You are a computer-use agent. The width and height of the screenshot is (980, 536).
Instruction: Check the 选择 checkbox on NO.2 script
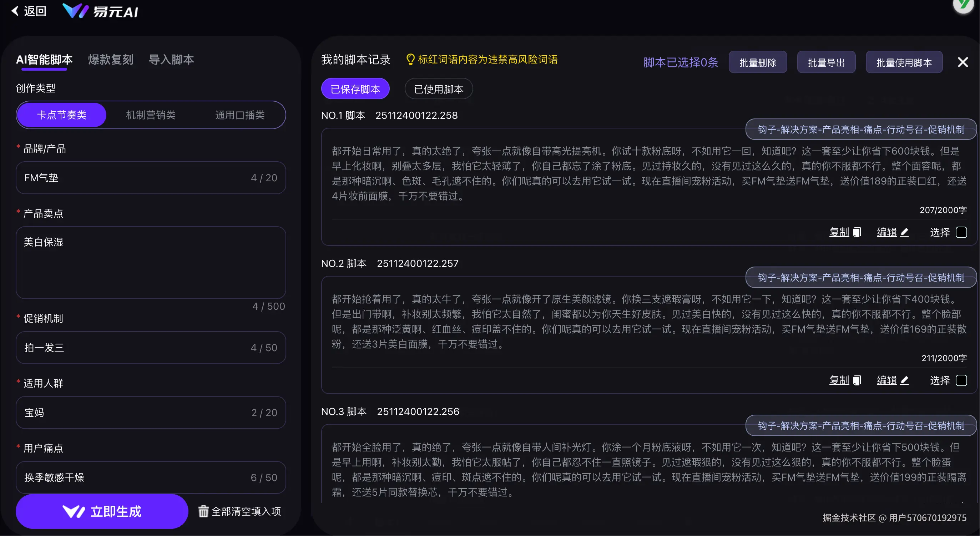pyautogui.click(x=961, y=380)
